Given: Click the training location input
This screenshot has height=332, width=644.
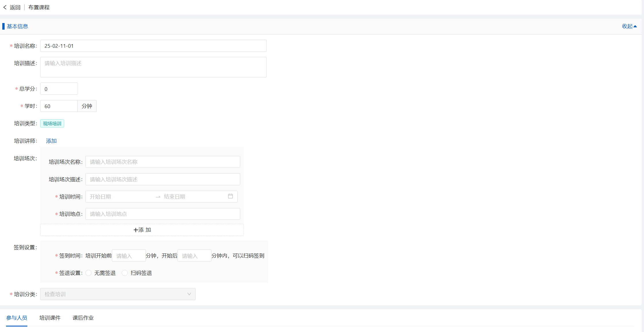Looking at the screenshot, I should coord(163,214).
